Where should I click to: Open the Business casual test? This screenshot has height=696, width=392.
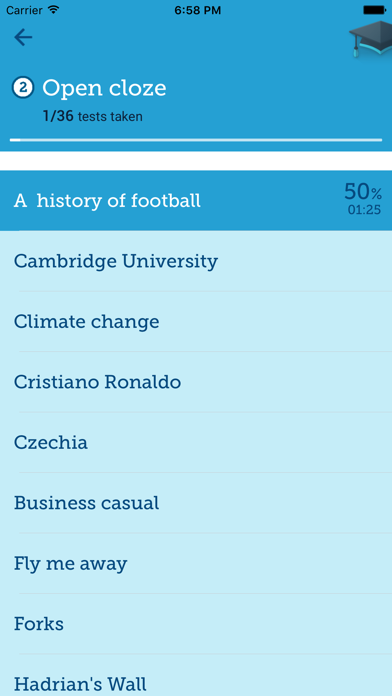click(x=196, y=502)
